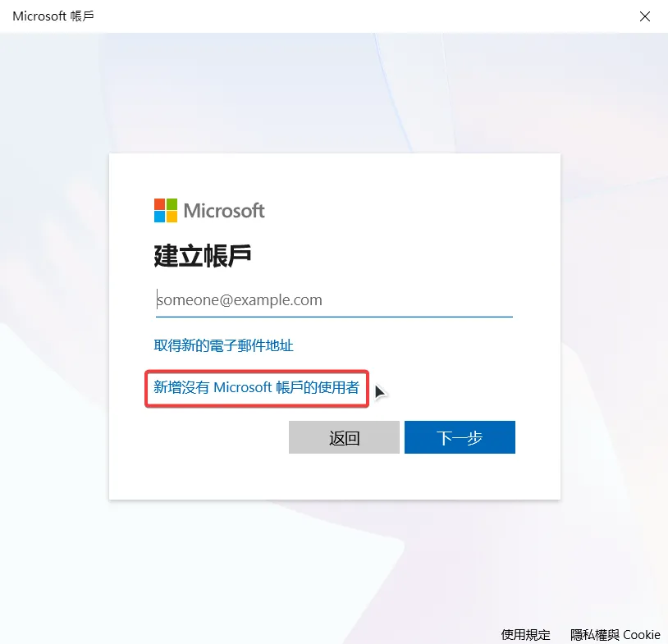Go back with the 返回 button

point(344,437)
